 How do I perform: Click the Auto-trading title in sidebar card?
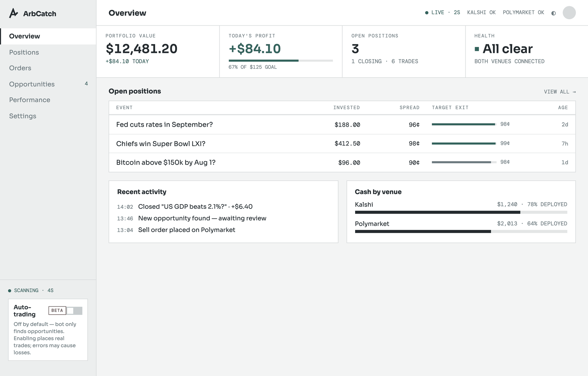tap(24, 311)
